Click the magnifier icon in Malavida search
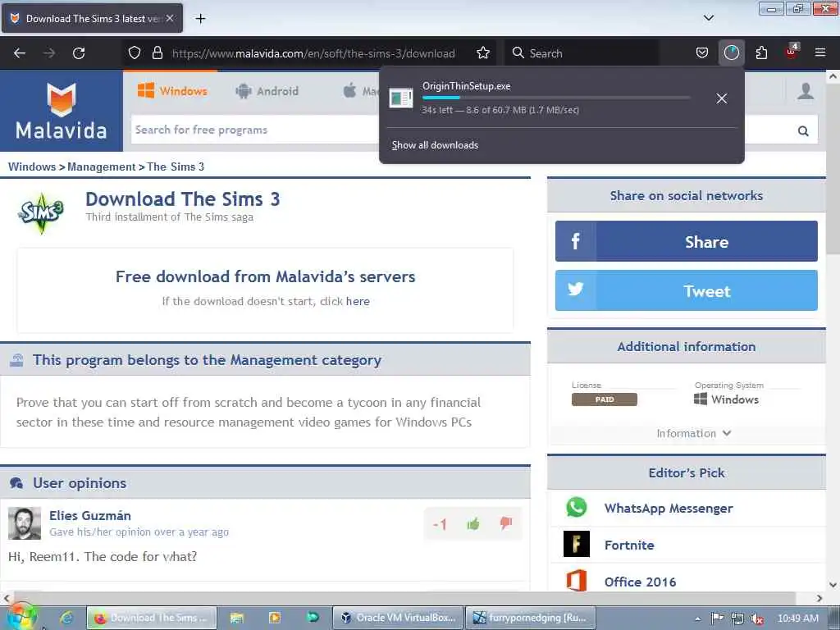The width and height of the screenshot is (840, 630). point(803,130)
